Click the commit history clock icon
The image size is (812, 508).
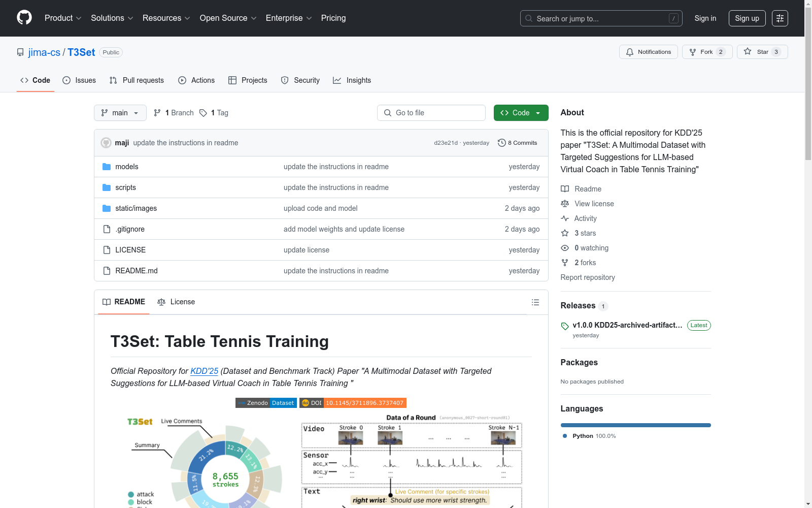point(502,143)
